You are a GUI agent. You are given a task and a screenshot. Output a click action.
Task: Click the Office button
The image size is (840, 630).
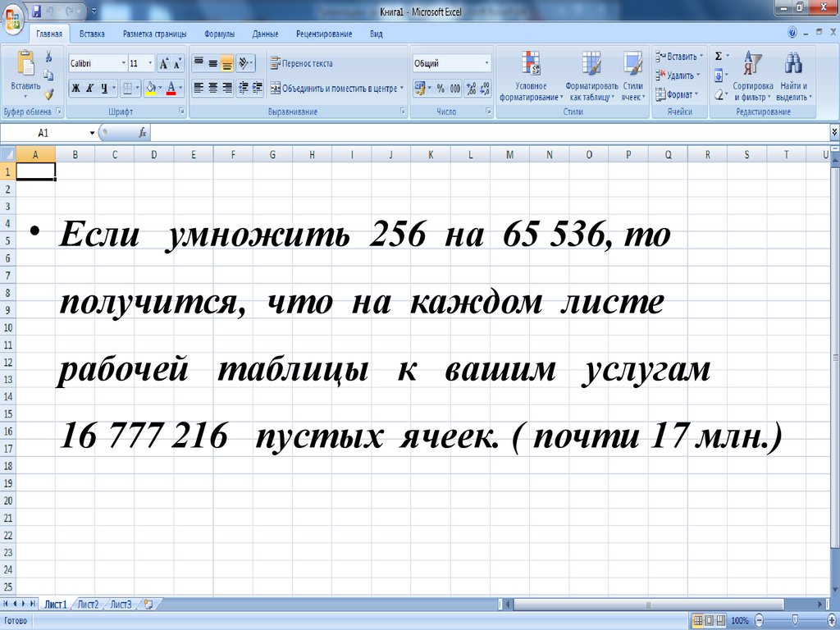coord(13,21)
